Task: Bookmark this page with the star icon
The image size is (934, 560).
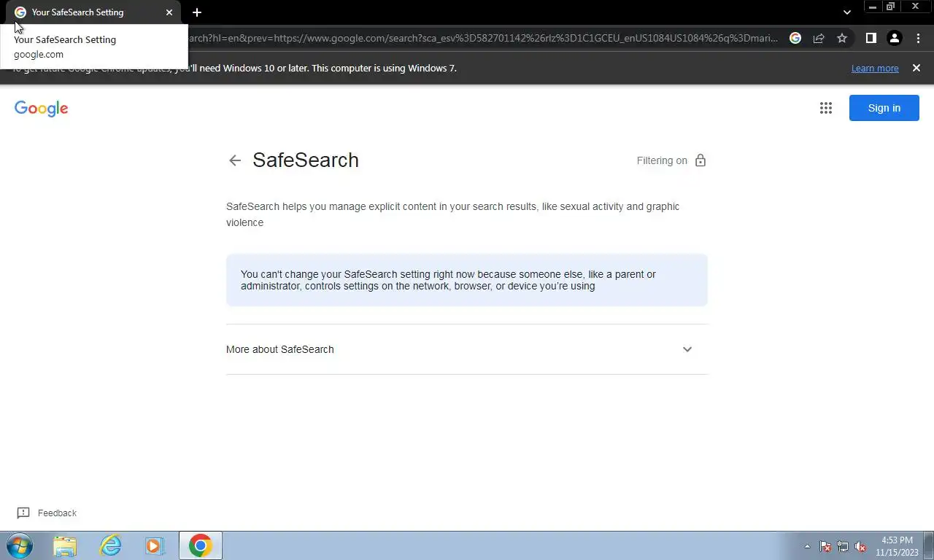Action: click(842, 38)
